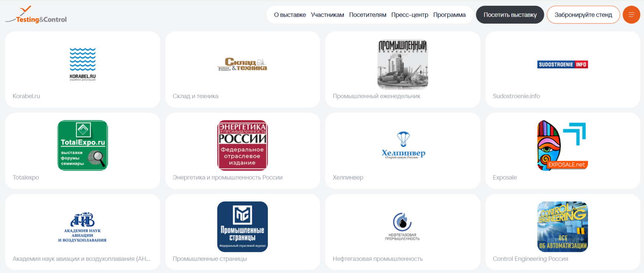This screenshot has width=644, height=273.
Task: Open the colorful Exposale.net logo
Action: (x=562, y=146)
